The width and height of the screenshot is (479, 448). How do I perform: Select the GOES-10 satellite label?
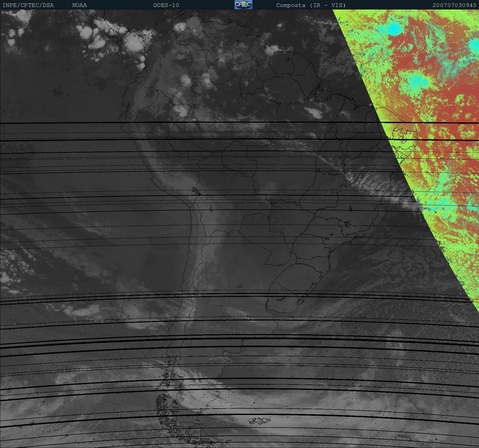pos(166,5)
